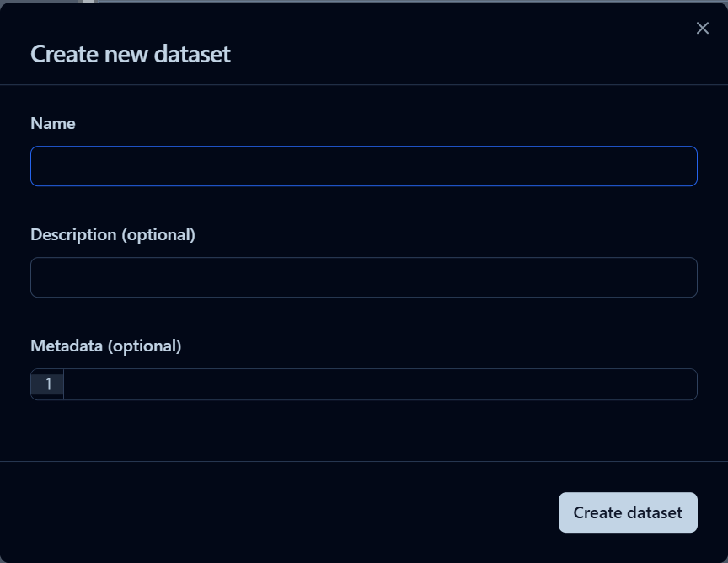Image resolution: width=728 pixels, height=563 pixels.
Task: Click the word optional in the Metadata label
Action: 144,346
